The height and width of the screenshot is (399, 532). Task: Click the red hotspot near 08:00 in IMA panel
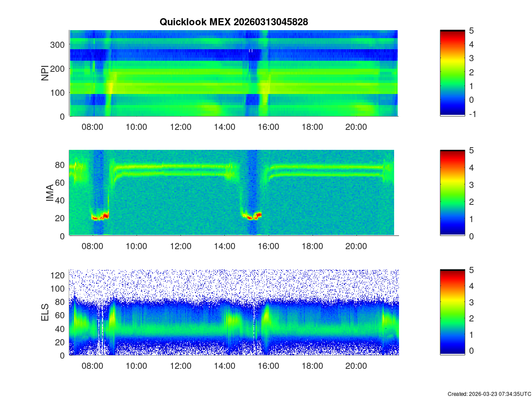point(100,217)
